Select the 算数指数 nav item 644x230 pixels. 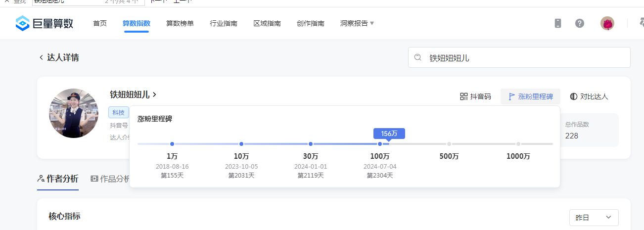click(137, 23)
